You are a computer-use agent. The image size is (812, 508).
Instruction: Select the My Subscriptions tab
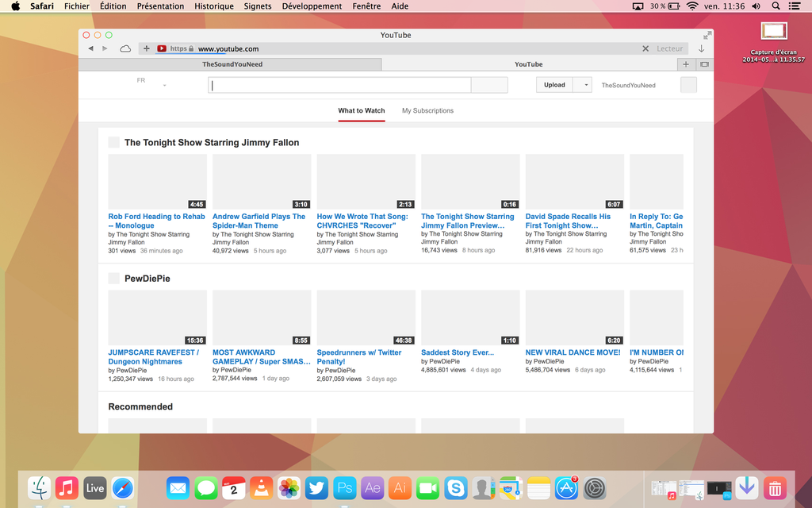tap(427, 110)
